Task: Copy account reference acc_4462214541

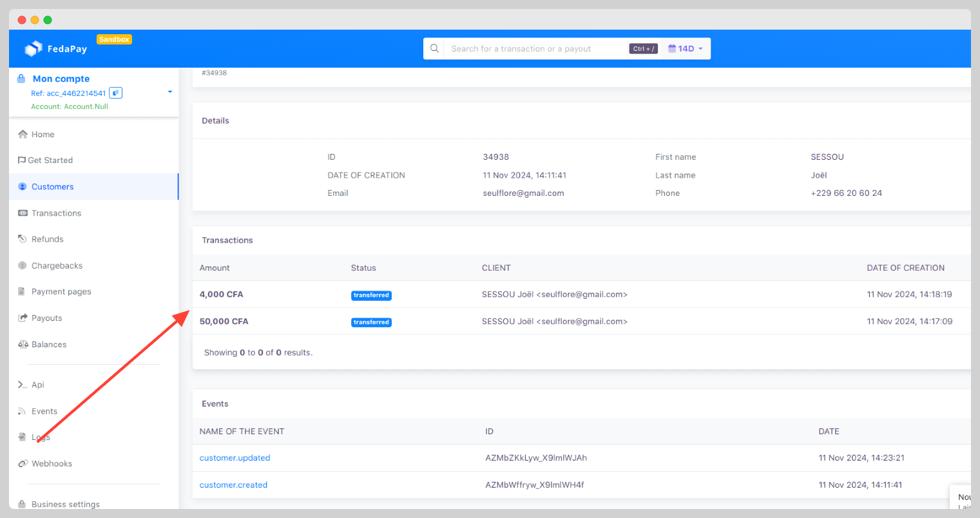Action: [115, 93]
